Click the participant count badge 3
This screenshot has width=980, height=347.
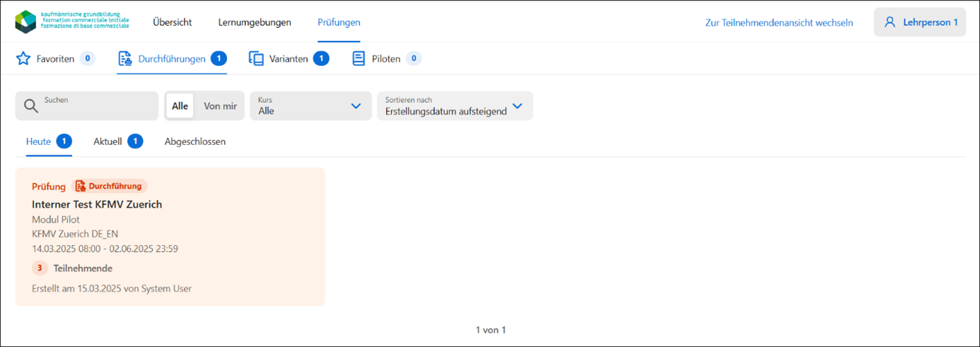[40, 268]
